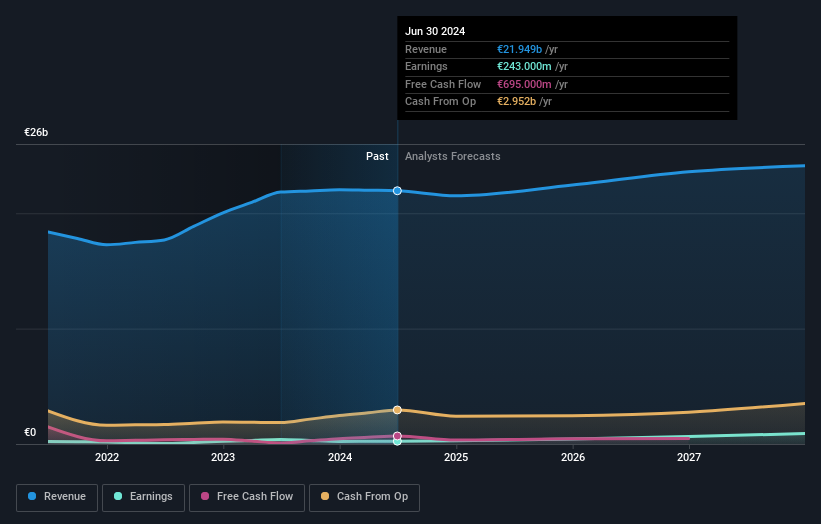This screenshot has width=821, height=524.
Task: Select the 2023 x-axis label
Action: (223, 457)
